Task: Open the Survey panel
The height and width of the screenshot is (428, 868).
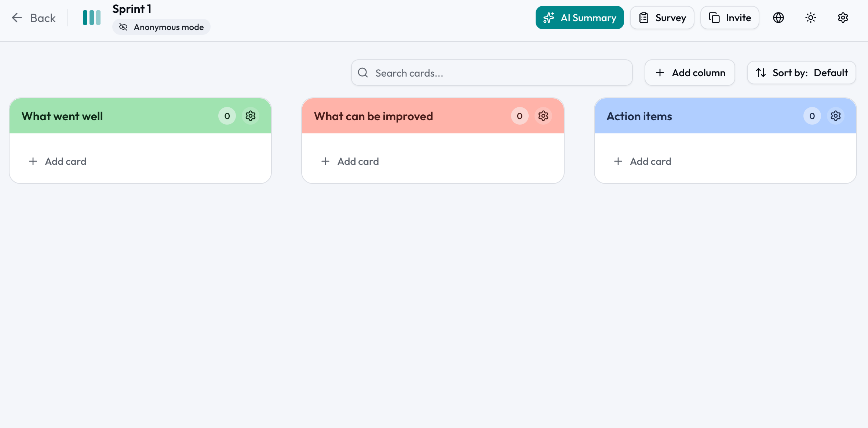Action: click(661, 17)
